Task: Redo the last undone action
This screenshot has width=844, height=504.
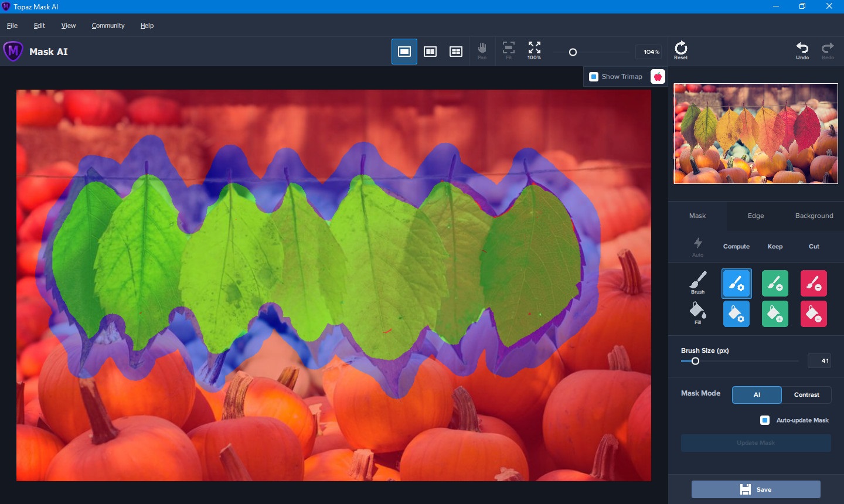Action: (x=828, y=51)
